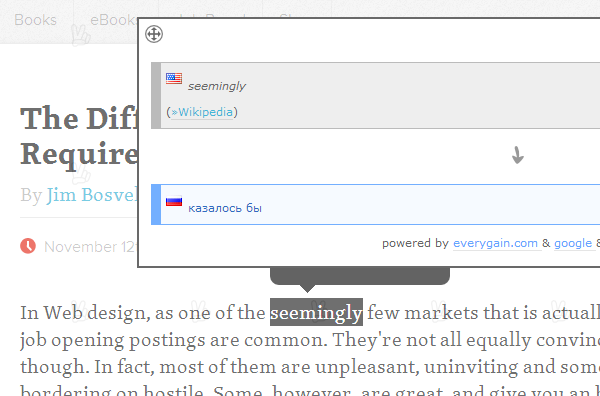Click the gray down arrow between languages
The height and width of the screenshot is (396, 600).
click(x=518, y=155)
